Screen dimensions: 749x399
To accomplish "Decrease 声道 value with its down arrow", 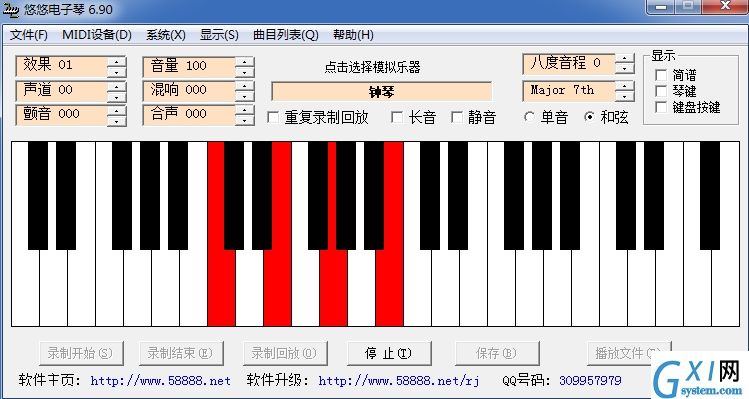I will [117, 96].
